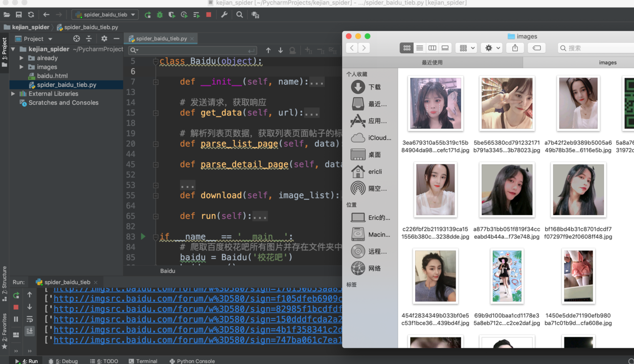Switch Finder to icon view
The image size is (634, 364).
406,48
